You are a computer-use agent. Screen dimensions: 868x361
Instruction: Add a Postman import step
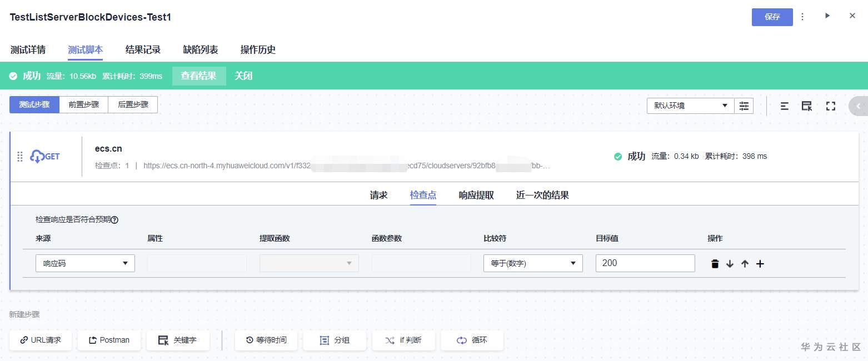[x=109, y=340]
